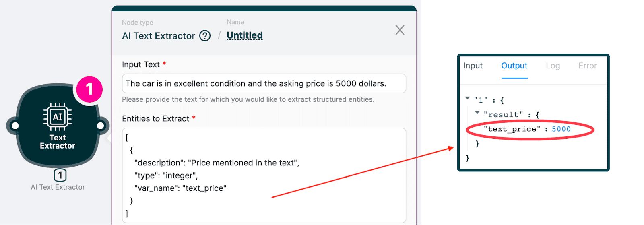Screen dimensions: 644x225
Task: Click the node's left input connector port
Action: (15, 126)
